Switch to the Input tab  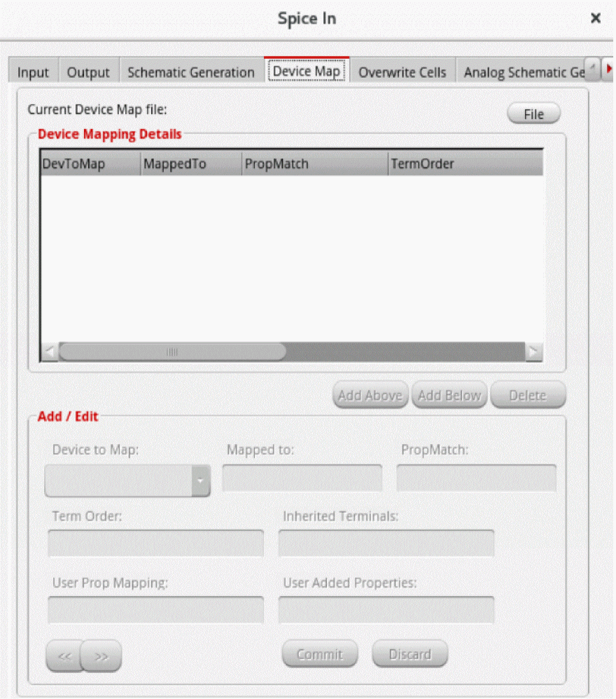coord(33,71)
